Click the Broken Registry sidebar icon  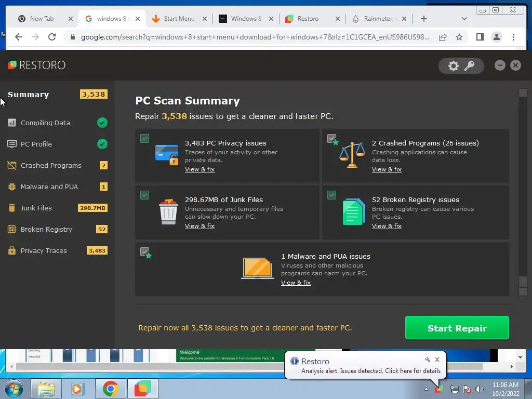tap(12, 229)
